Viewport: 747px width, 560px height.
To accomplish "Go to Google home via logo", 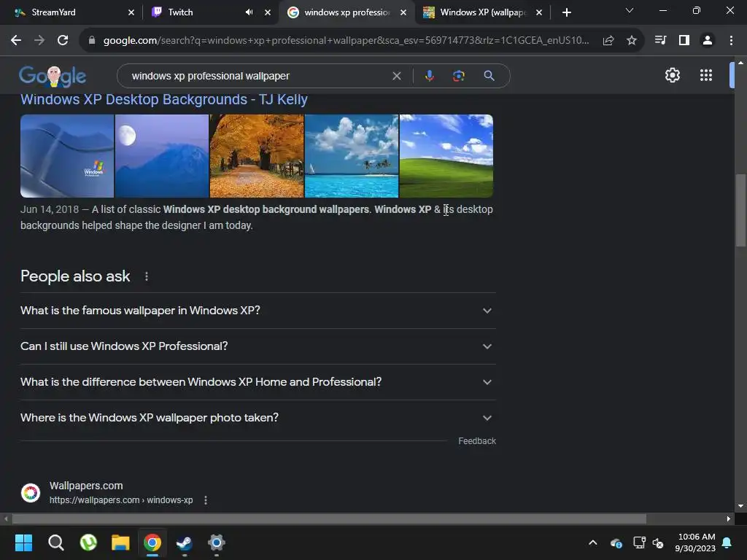I will (53, 76).
